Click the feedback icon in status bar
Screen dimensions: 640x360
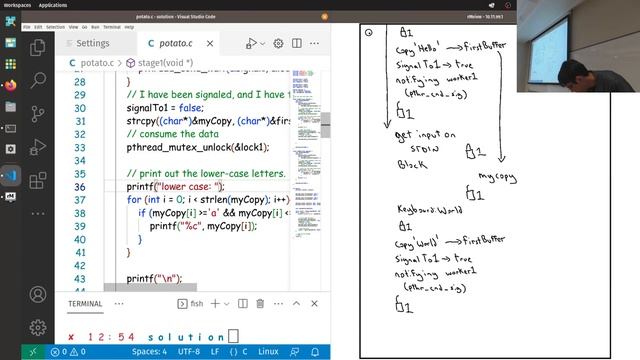coord(294,351)
